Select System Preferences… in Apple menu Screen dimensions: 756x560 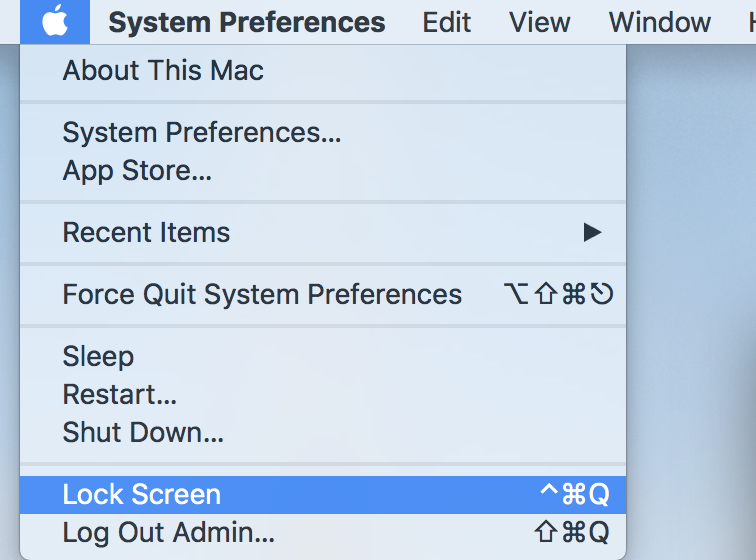tap(323, 132)
